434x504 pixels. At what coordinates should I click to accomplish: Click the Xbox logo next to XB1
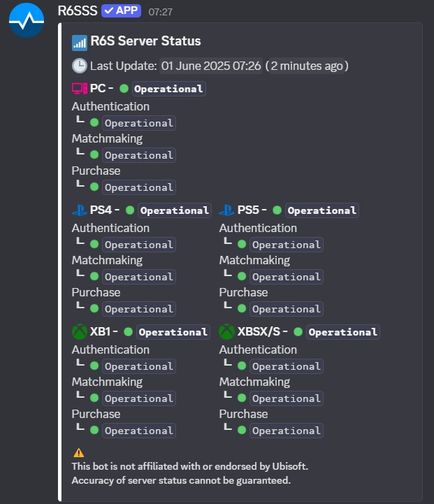[80, 332]
